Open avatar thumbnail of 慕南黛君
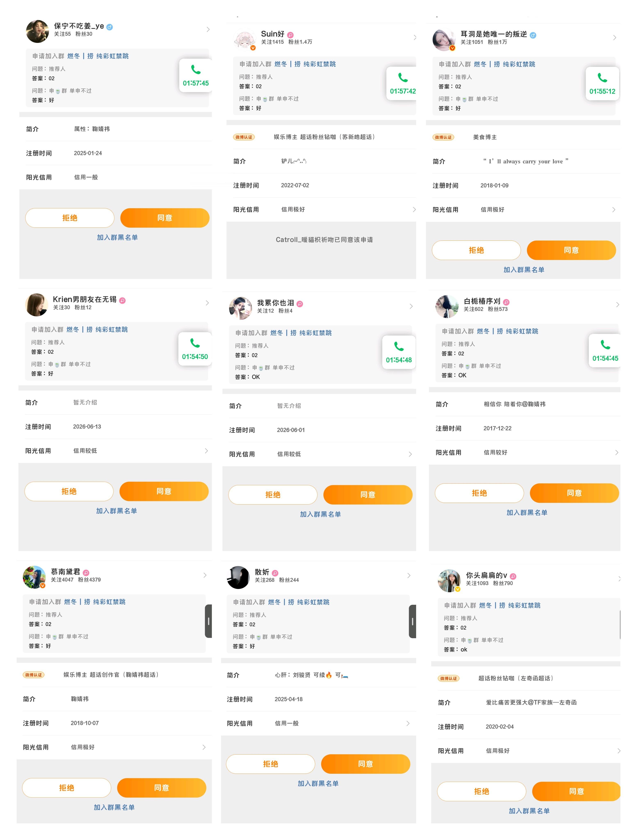Screen dimensions: 637x840 [34, 577]
